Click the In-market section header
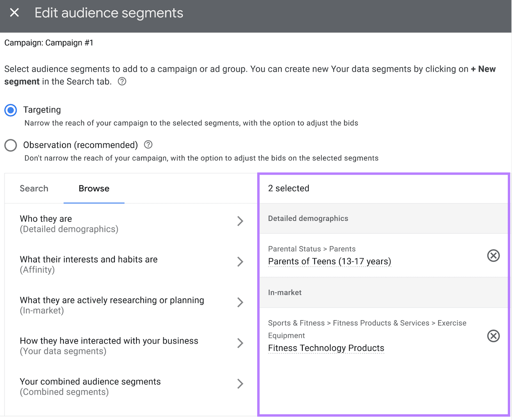This screenshot has width=512, height=420. 284,292
